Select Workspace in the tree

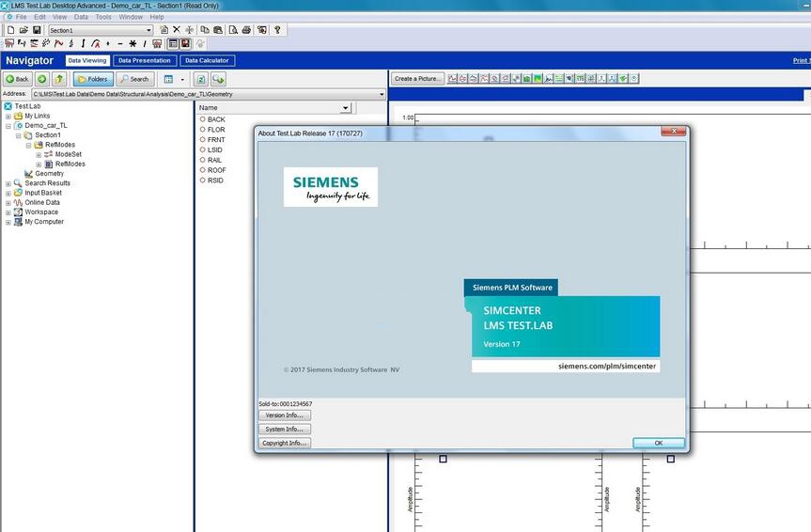41,212
